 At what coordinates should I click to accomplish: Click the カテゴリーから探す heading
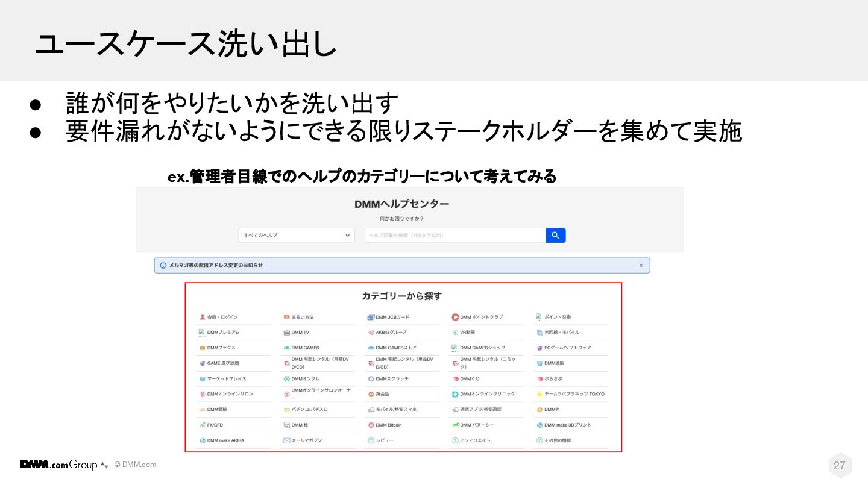point(402,296)
